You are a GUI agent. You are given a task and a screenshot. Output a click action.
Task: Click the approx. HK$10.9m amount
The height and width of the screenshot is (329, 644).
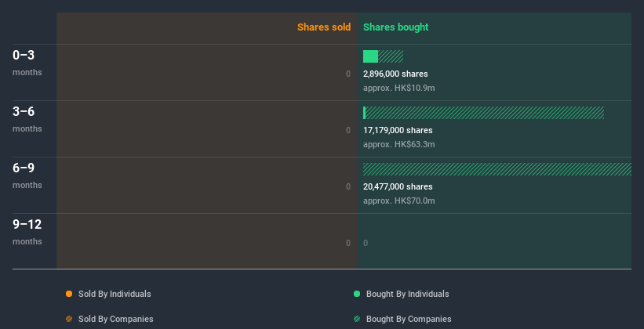pos(398,88)
